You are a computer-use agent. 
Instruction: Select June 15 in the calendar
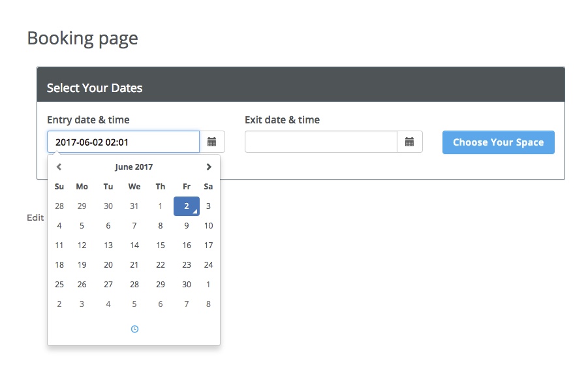[161, 245]
